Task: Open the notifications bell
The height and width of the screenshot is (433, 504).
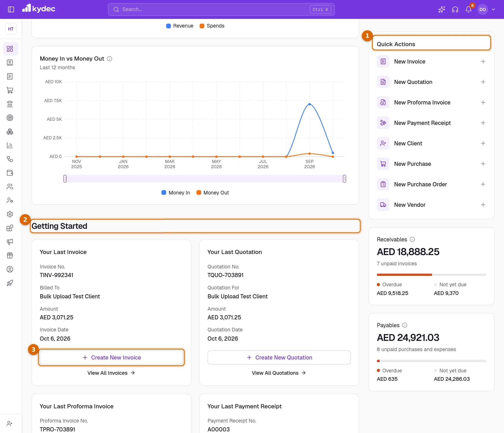Action: 469,9
